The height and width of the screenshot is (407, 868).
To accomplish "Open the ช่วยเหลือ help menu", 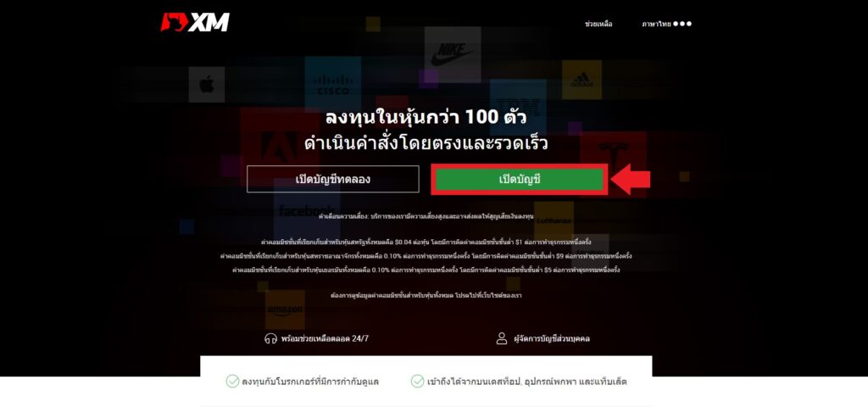I will (598, 24).
